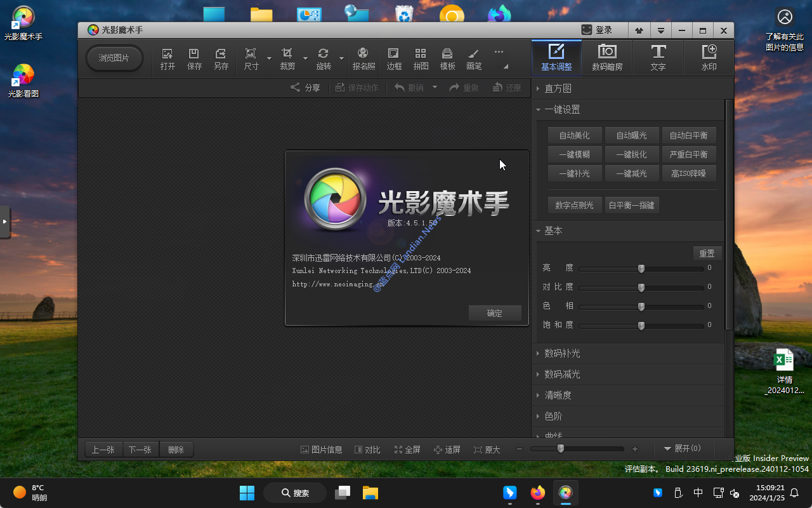Switch to the 基本调整 tab
The height and width of the screenshot is (508, 812).
click(x=556, y=57)
